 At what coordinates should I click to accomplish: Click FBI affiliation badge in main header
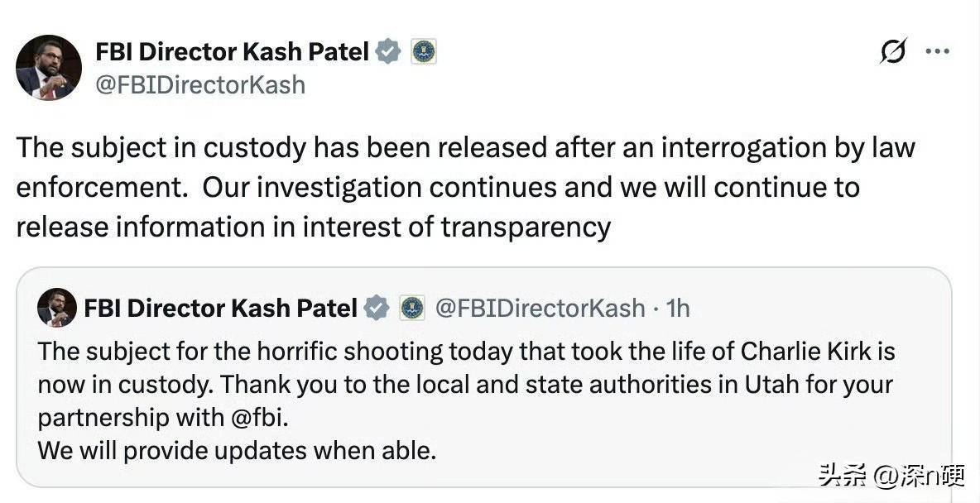click(424, 51)
